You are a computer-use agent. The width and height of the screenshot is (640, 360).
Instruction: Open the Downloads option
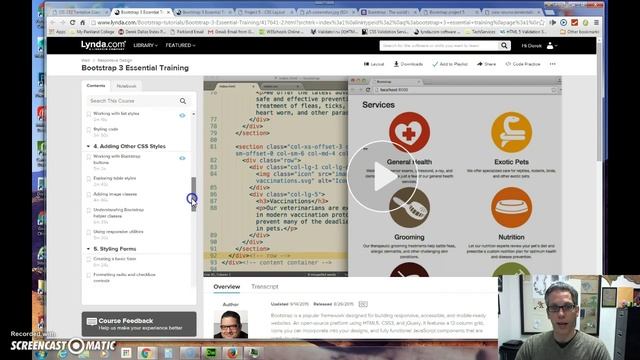(x=408, y=64)
